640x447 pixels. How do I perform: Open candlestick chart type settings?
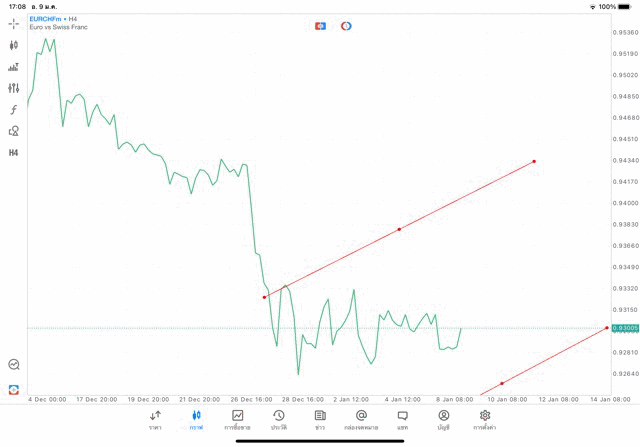[x=14, y=45]
